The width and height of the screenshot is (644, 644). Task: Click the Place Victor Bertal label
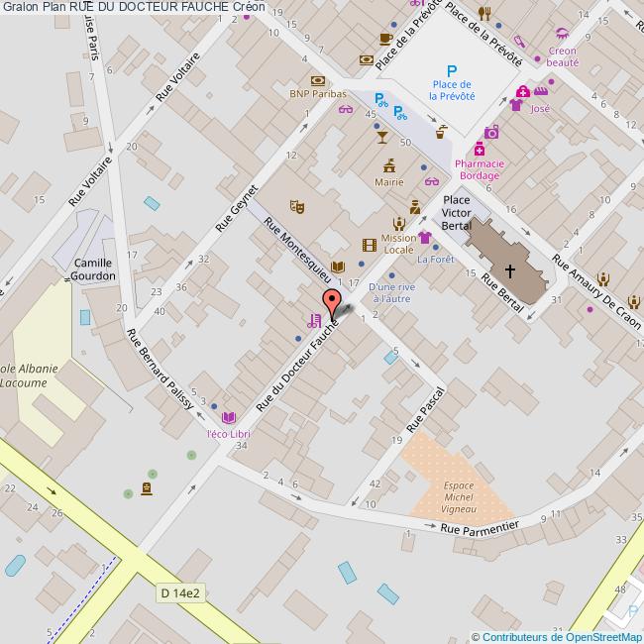[x=456, y=212]
